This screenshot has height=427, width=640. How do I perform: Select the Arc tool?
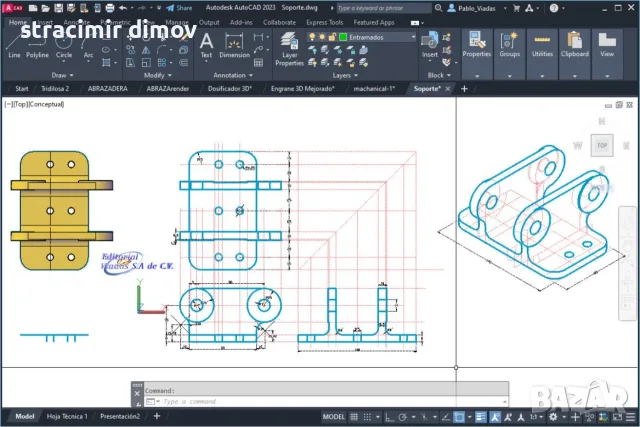pyautogui.click(x=88, y=46)
